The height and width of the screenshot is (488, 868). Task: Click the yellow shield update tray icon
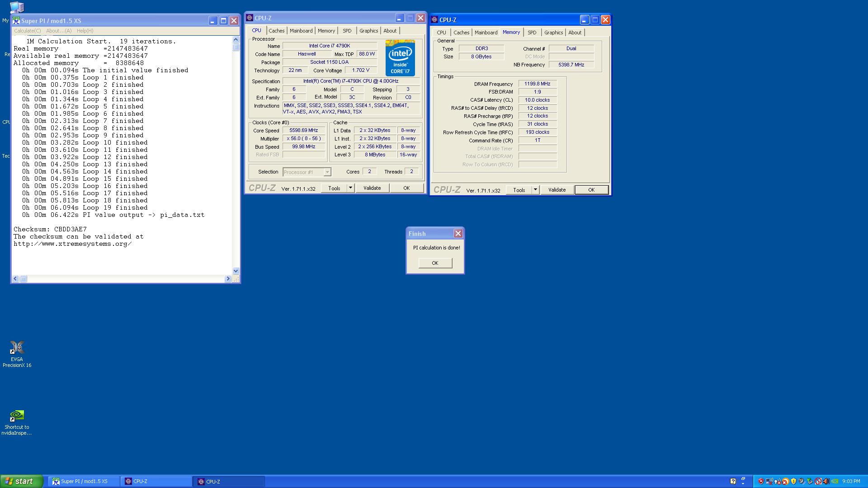pyautogui.click(x=793, y=481)
